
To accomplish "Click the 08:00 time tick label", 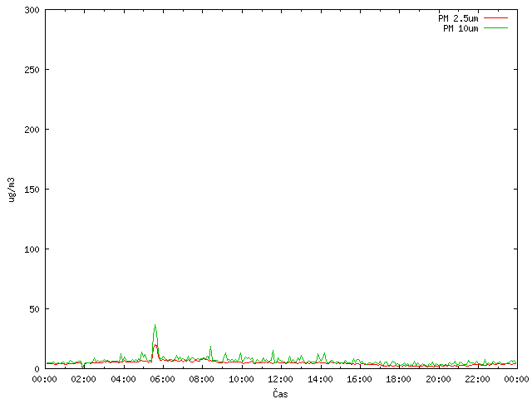I will [202, 379].
